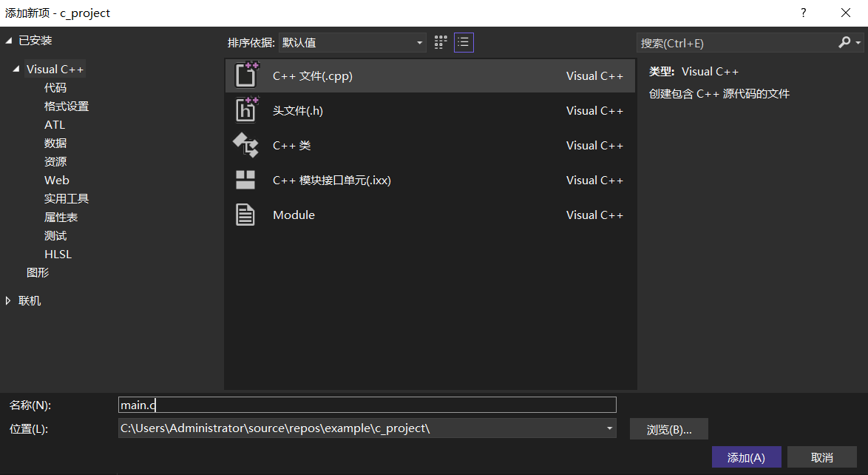The height and width of the screenshot is (475, 868).
Task: Open the 位置 path dropdown
Action: [609, 428]
